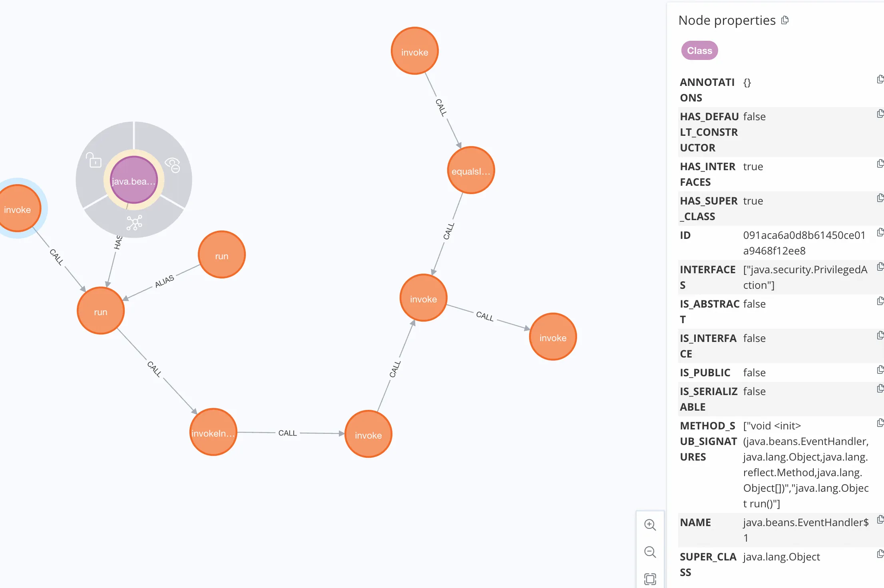Click the fit-to-screen icon
Viewport: 884px width, 588px height.
click(x=650, y=579)
